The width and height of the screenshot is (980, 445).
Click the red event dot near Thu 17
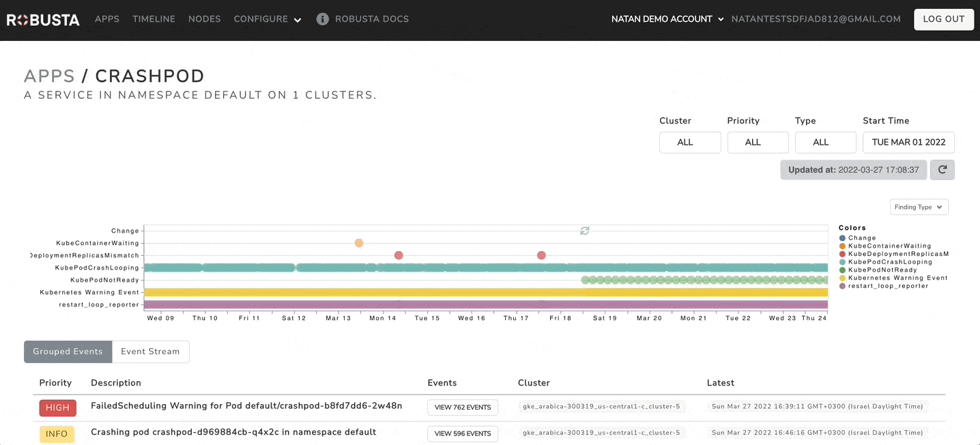[541, 255]
